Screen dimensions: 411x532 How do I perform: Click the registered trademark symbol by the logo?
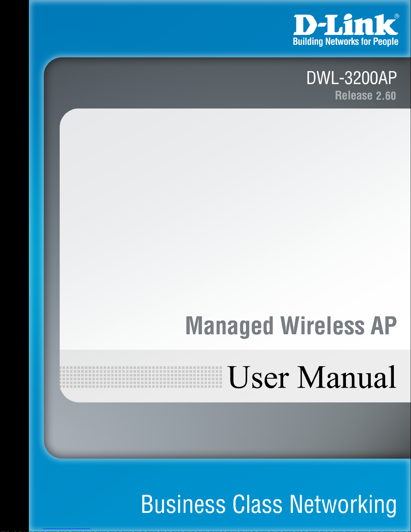pyautogui.click(x=397, y=16)
